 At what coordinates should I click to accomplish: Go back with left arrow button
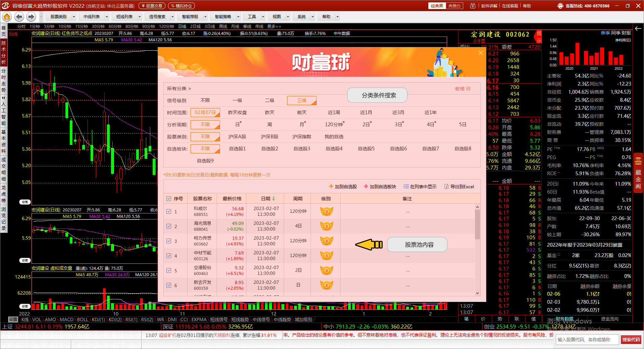[x=19, y=16]
